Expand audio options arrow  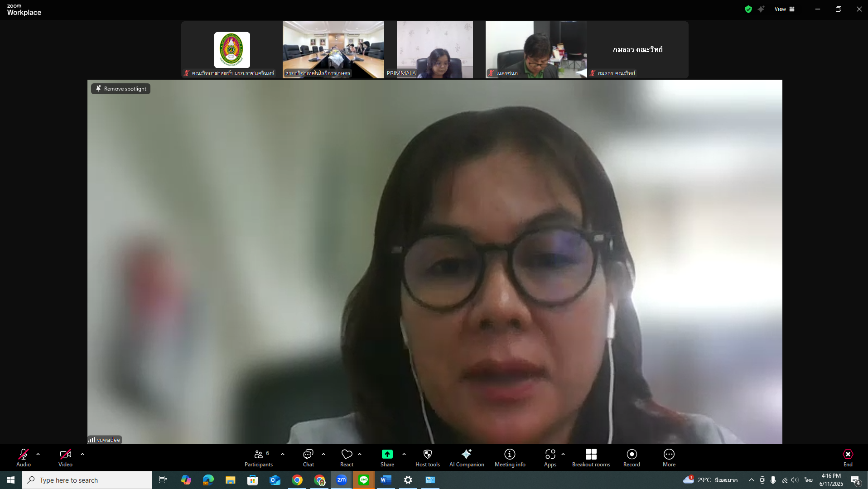[38, 454]
